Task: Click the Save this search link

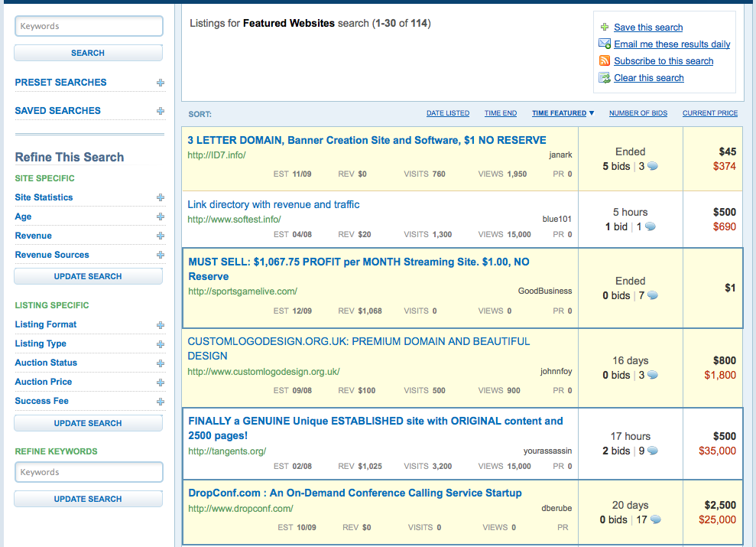Action: tap(648, 28)
